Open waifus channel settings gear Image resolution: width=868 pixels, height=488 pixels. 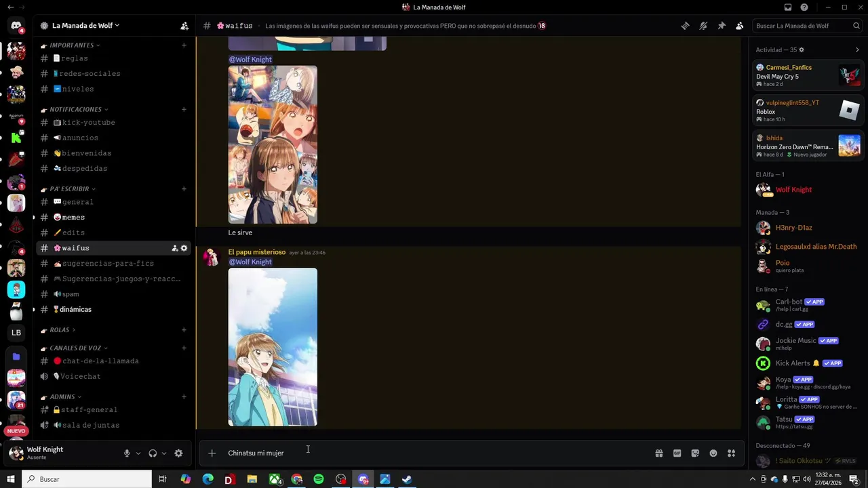[x=184, y=248]
